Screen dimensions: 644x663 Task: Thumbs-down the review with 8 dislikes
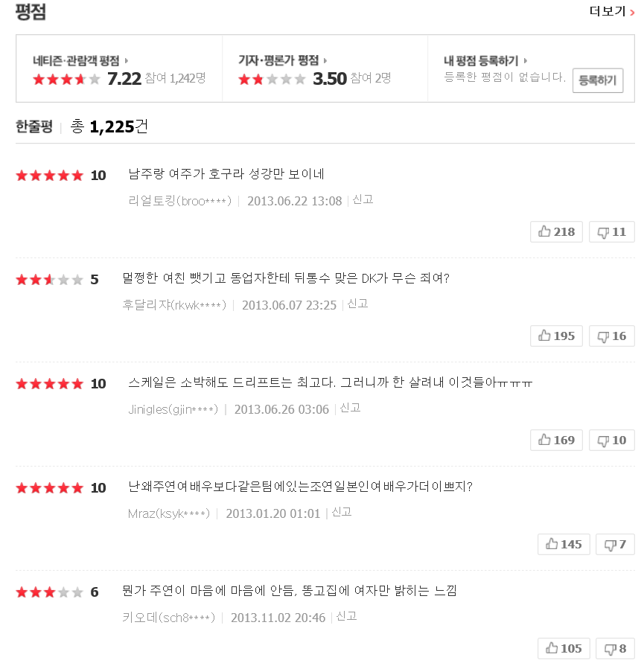[x=615, y=649]
